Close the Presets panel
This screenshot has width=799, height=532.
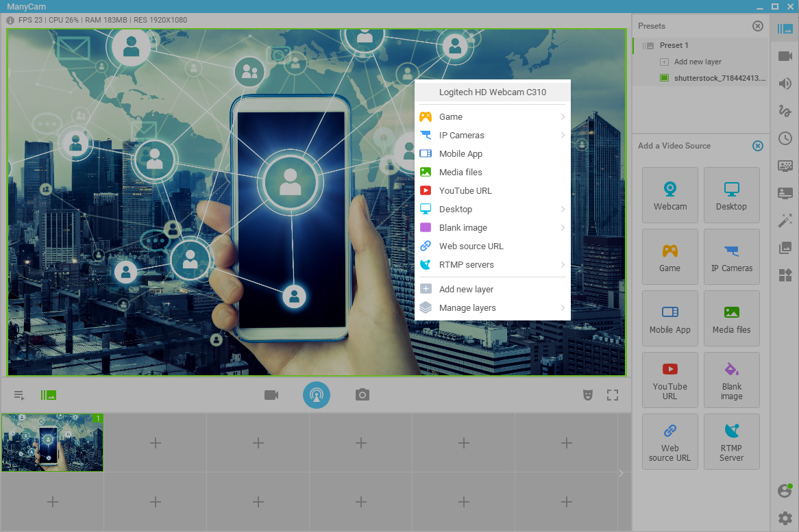coord(758,26)
